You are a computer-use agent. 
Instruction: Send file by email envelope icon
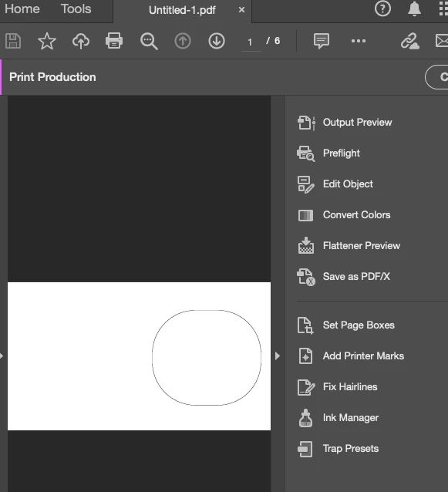pos(442,41)
